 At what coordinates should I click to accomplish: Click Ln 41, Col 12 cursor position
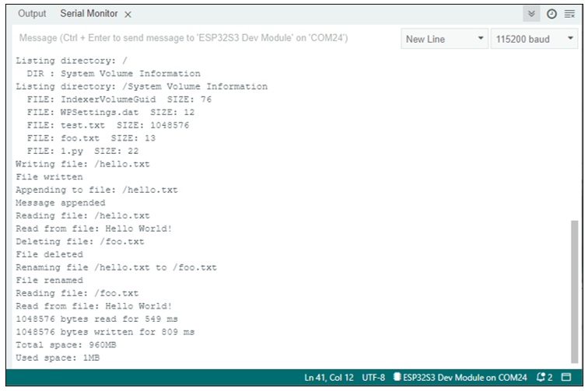(329, 378)
